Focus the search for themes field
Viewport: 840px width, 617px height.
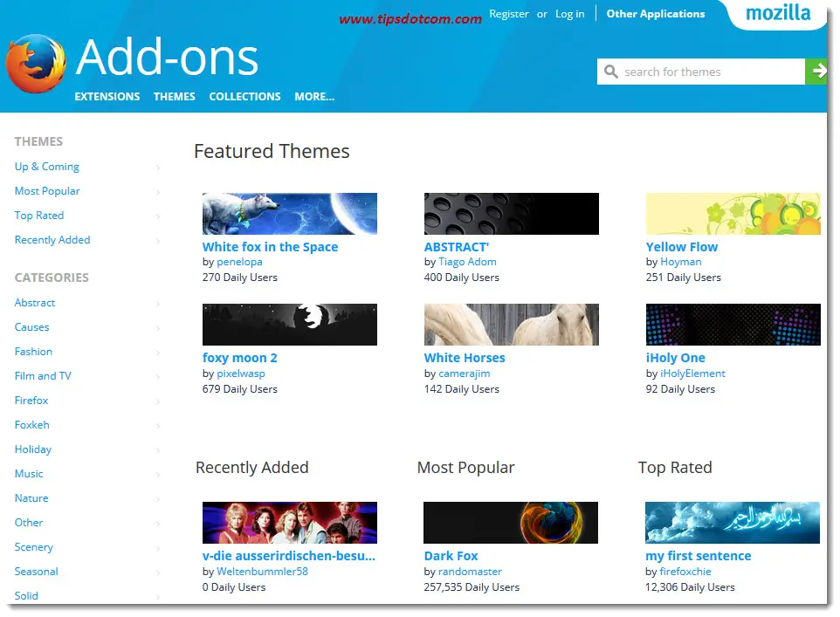point(701,72)
